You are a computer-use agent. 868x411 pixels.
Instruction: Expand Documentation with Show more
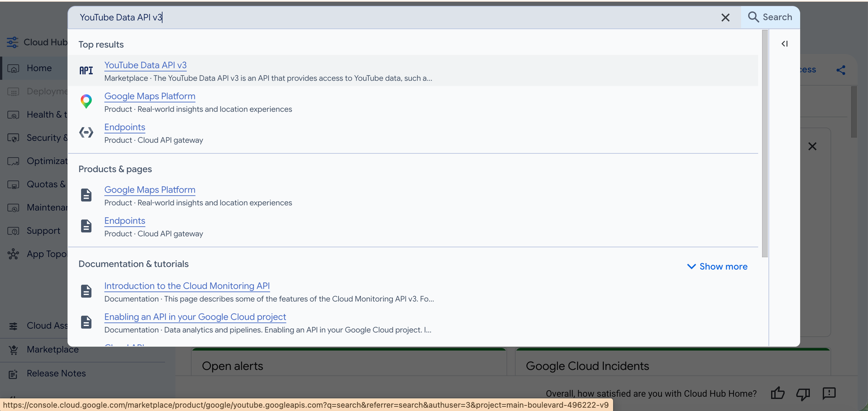tap(717, 267)
